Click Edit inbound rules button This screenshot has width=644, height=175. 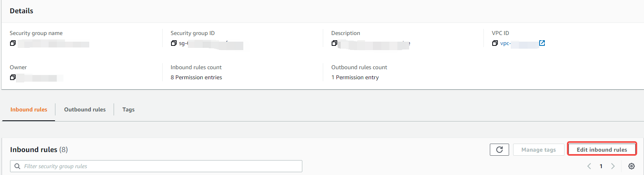pos(602,150)
